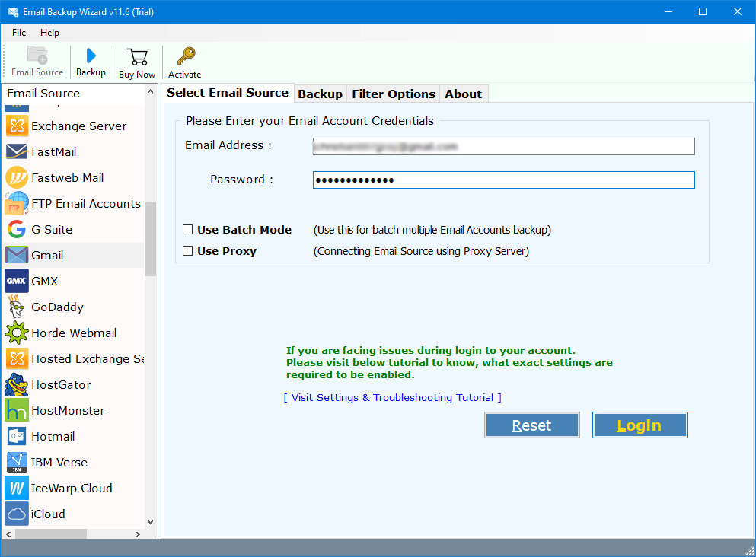Select Hosted Exchange Server icon
This screenshot has height=557, width=756.
pos(17,359)
